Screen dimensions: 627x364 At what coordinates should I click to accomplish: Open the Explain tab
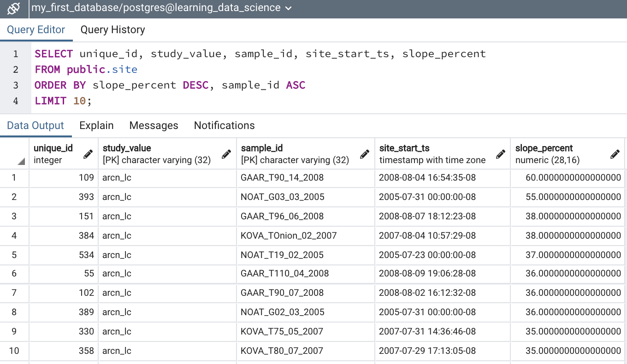click(96, 126)
